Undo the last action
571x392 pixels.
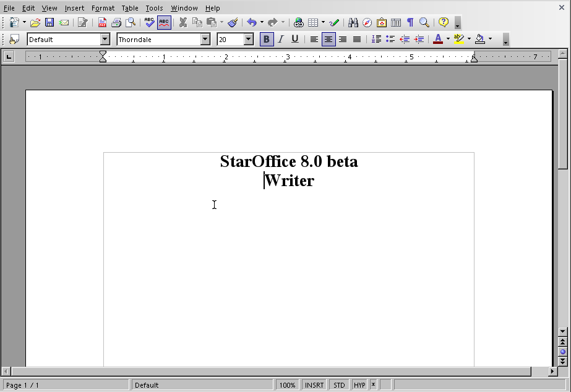tap(252, 22)
